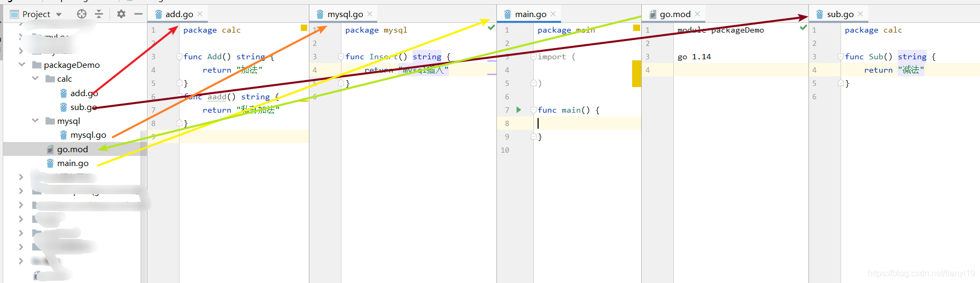The image size is (980, 283).
Task: Fold the Sub function in sub.go
Action: click(841, 57)
